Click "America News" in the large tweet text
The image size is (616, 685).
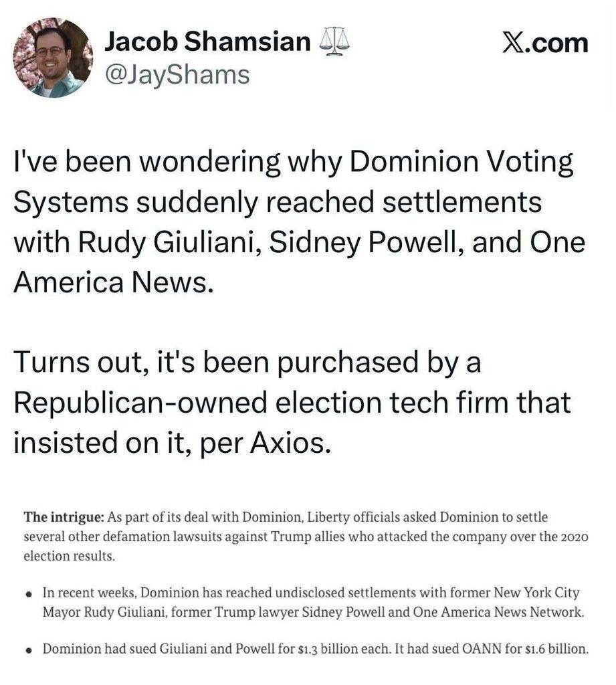(x=114, y=282)
